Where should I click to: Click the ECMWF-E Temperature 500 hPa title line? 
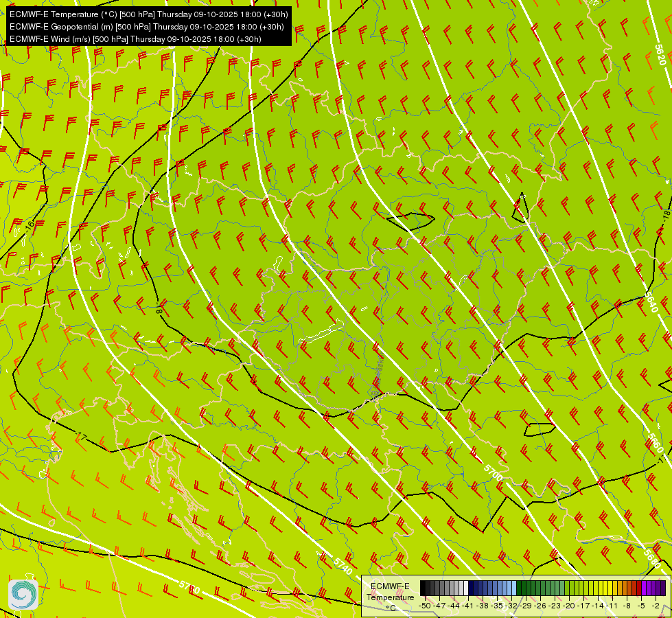(x=148, y=14)
